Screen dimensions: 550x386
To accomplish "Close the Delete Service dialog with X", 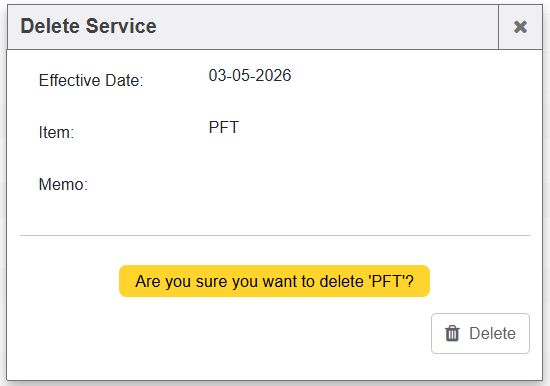I will (520, 27).
